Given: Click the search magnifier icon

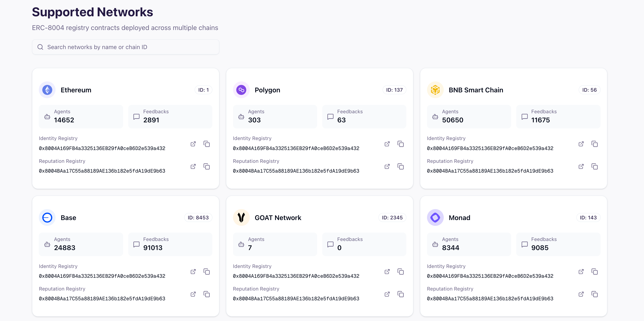Looking at the screenshot, I should (40, 47).
